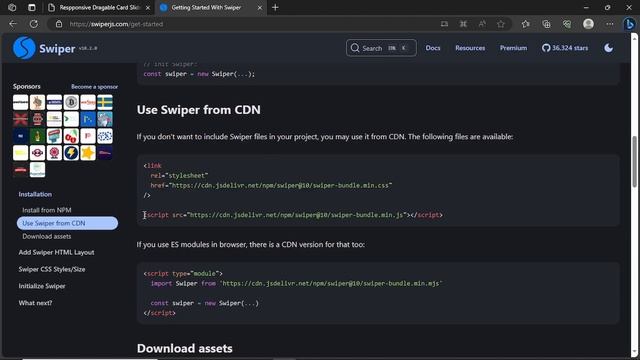Click Become a sponsor link

pos(94,87)
